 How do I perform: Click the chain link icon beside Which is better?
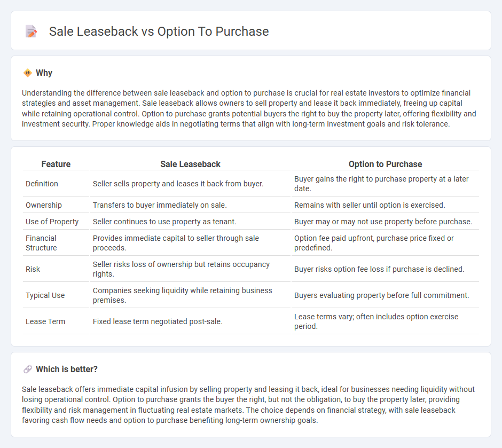[x=28, y=370]
